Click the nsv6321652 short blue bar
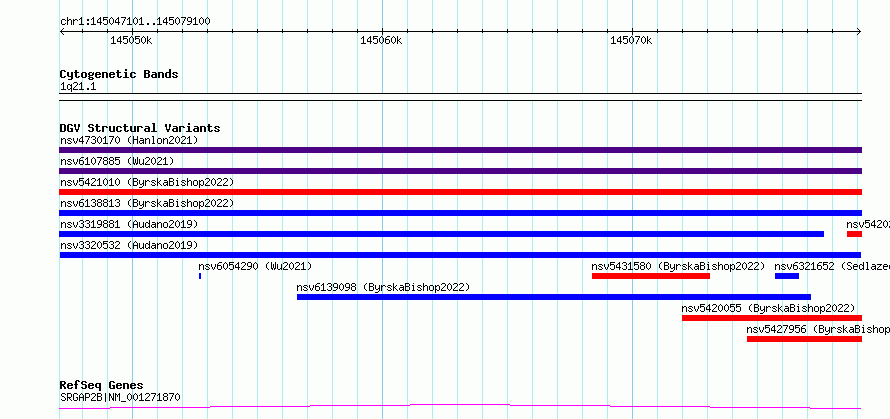This screenshot has height=419, width=890. [787, 276]
